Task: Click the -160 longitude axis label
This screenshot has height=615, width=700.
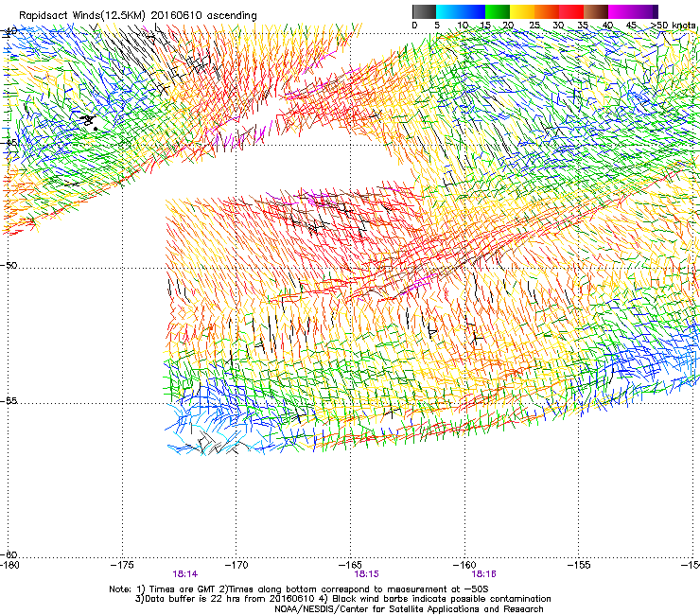Action: tap(464, 565)
